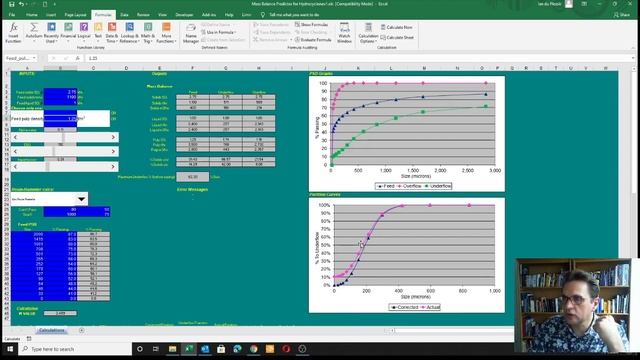This screenshot has width=640, height=360.
Task: Click the Actual legend entry in partition chart
Action: [430, 307]
